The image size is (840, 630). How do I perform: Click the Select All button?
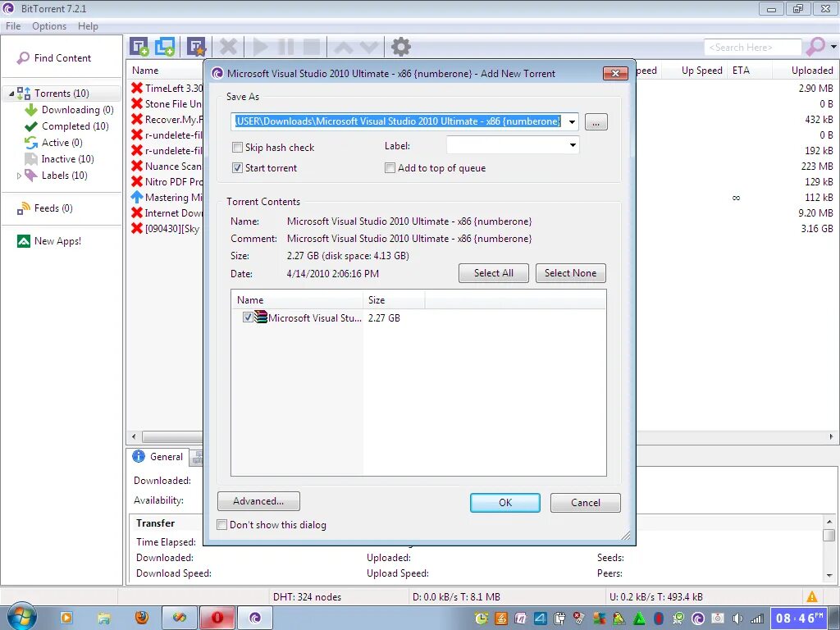click(x=493, y=273)
